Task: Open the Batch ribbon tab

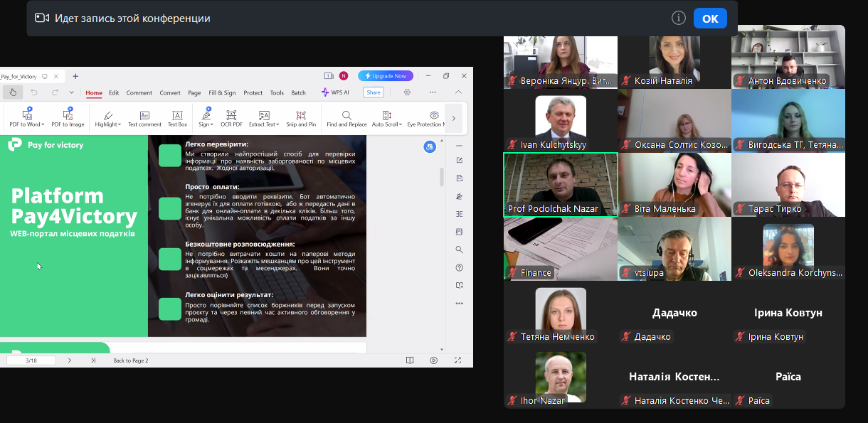Action: [x=299, y=92]
